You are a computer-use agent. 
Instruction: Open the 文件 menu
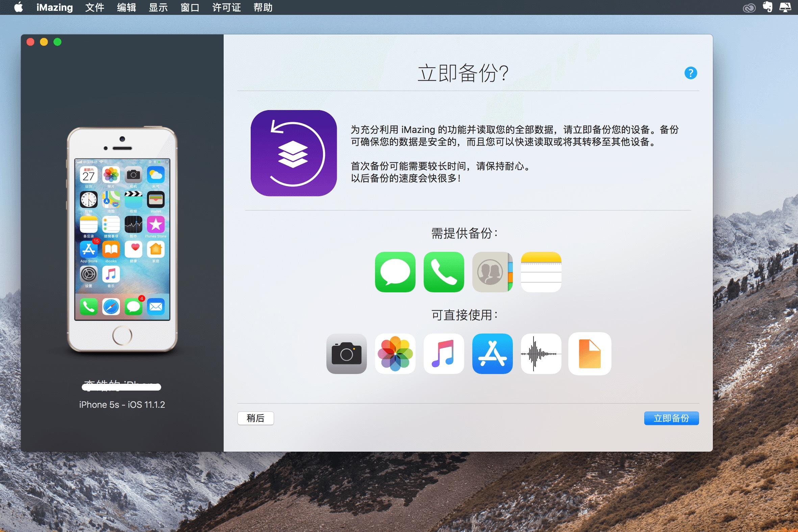coord(94,7)
